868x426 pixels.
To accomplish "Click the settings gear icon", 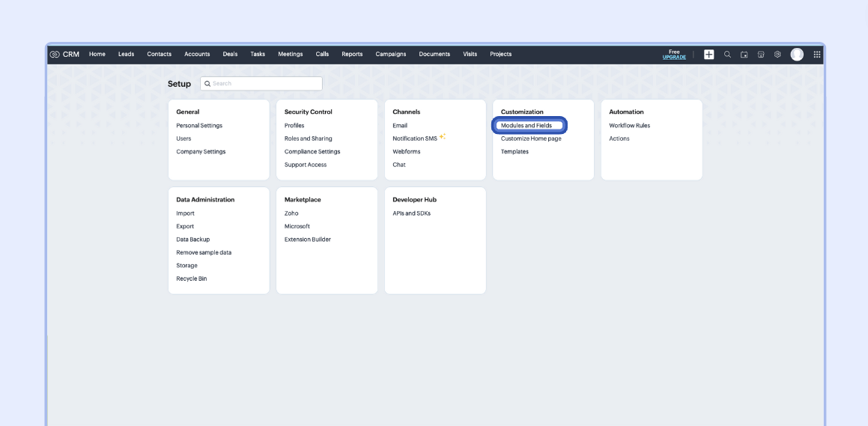I will pyautogui.click(x=777, y=55).
